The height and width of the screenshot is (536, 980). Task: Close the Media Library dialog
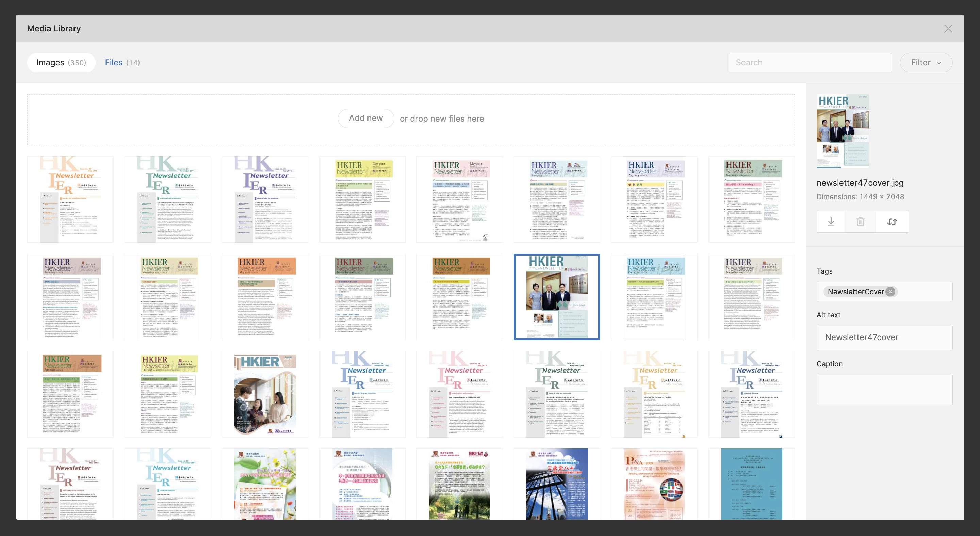(x=948, y=29)
